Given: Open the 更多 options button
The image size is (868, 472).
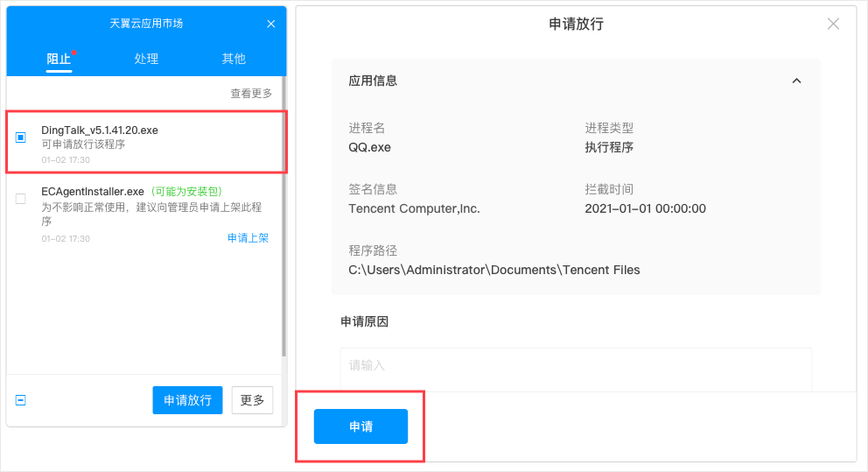Looking at the screenshot, I should pyautogui.click(x=252, y=400).
